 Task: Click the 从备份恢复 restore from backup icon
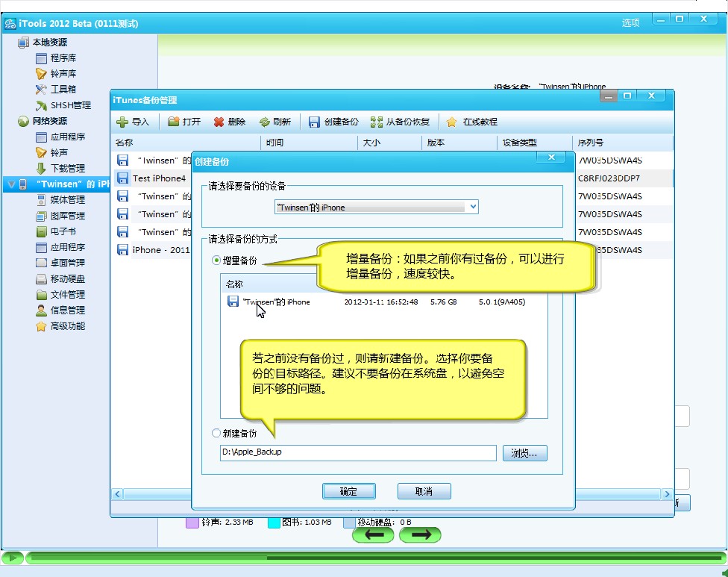[x=377, y=122]
